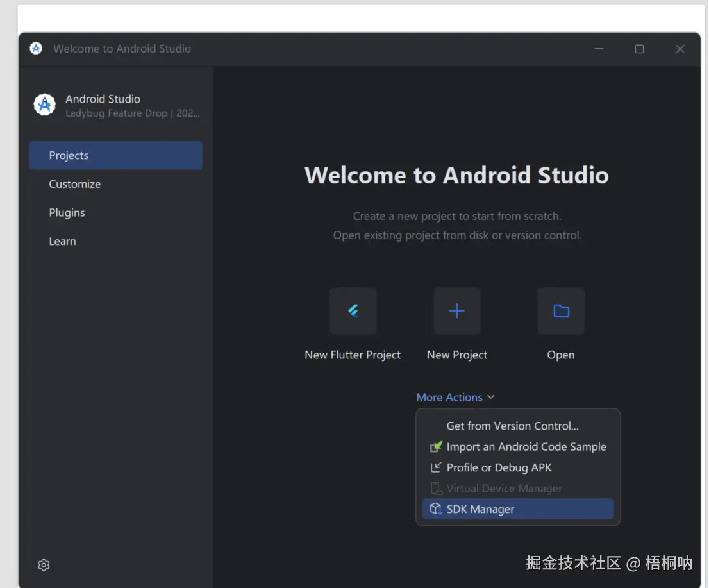This screenshot has height=588, width=709.
Task: Select the Projects tab
Action: point(116,155)
